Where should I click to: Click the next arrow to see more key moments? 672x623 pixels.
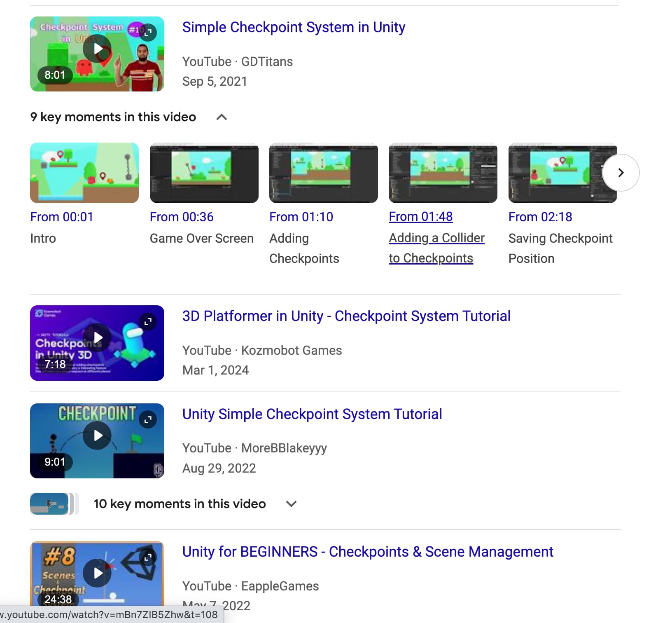click(621, 173)
